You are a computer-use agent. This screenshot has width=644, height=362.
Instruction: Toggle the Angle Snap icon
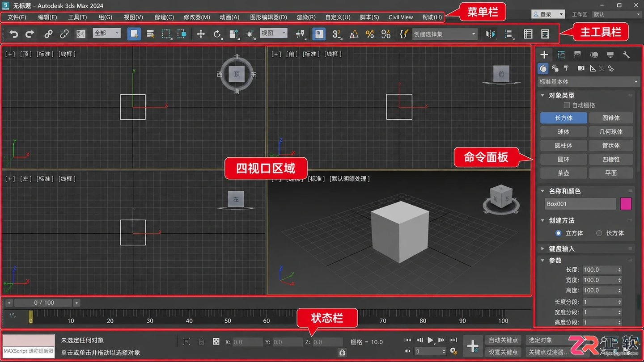[354, 34]
